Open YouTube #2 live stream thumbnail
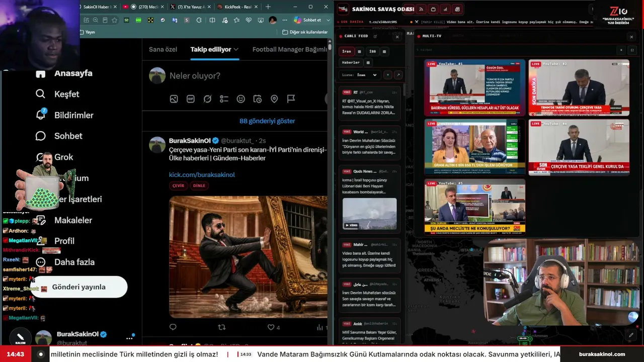The height and width of the screenshot is (362, 644). 579,88
